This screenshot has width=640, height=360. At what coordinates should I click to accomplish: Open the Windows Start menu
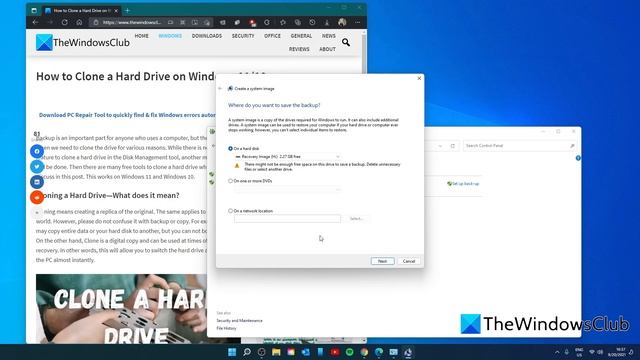tap(232, 352)
